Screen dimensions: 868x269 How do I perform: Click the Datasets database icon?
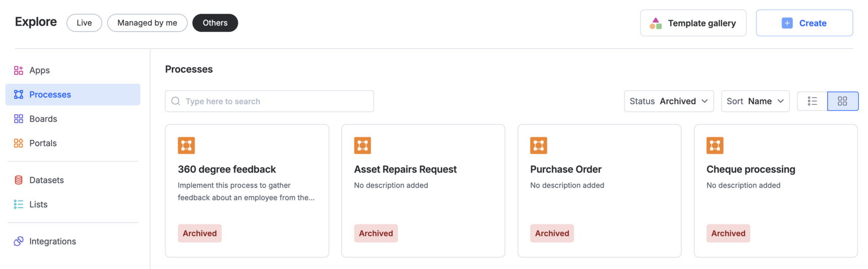click(19, 180)
